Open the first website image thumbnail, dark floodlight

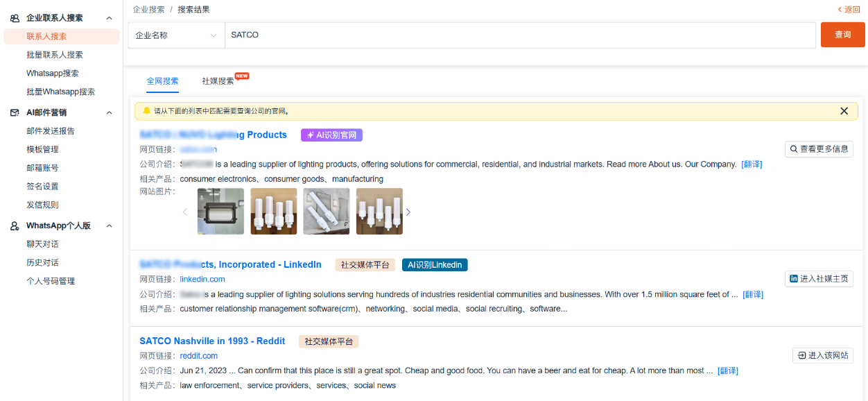[x=220, y=212]
